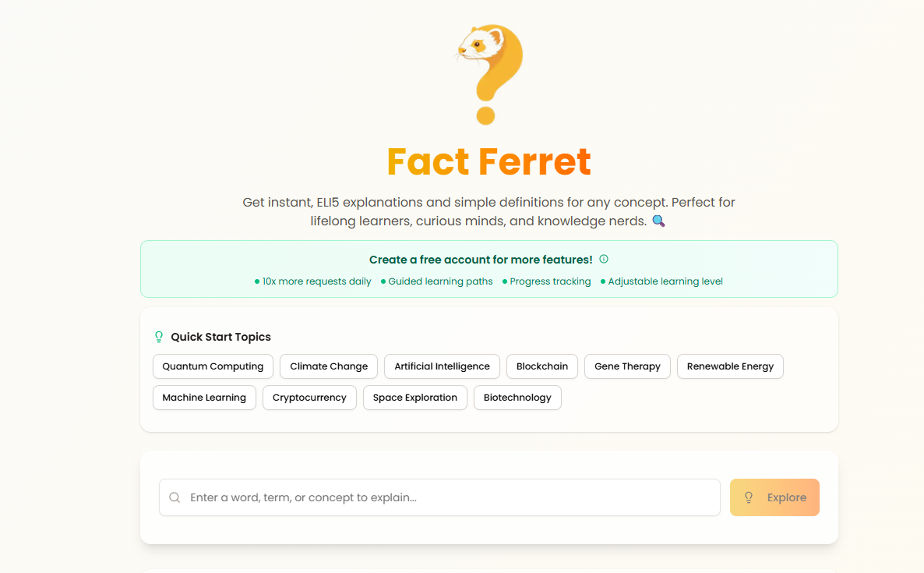The image size is (924, 573).
Task: Click the Fact Ferret title
Action: tap(489, 161)
